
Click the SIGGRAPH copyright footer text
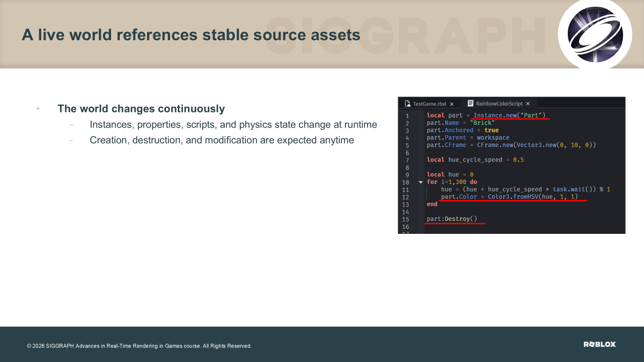(x=139, y=346)
